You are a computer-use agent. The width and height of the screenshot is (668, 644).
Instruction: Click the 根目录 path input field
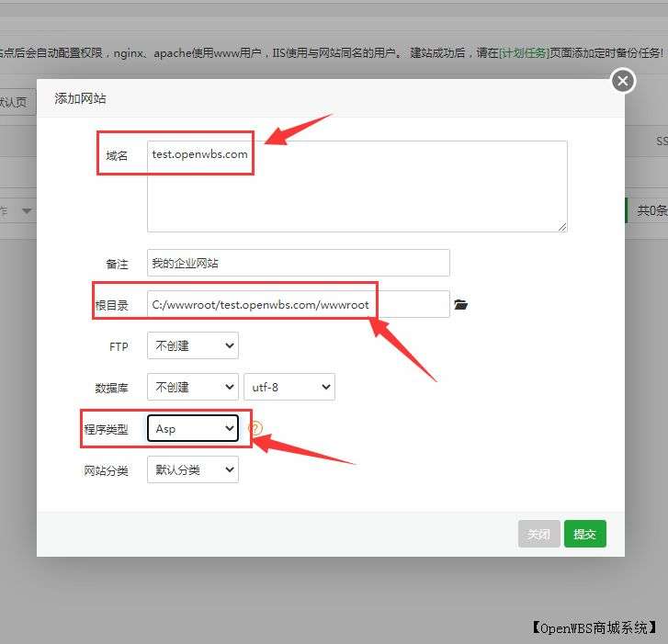[298, 304]
